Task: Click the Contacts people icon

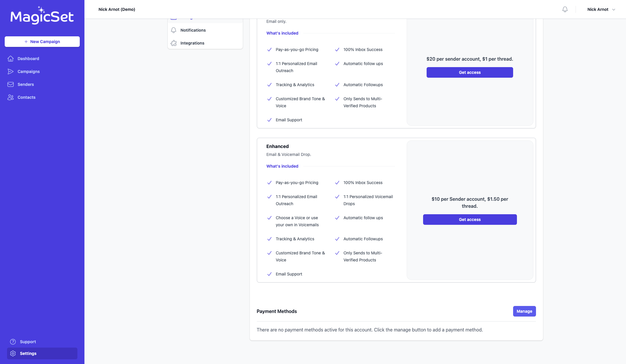Action: pos(11,97)
